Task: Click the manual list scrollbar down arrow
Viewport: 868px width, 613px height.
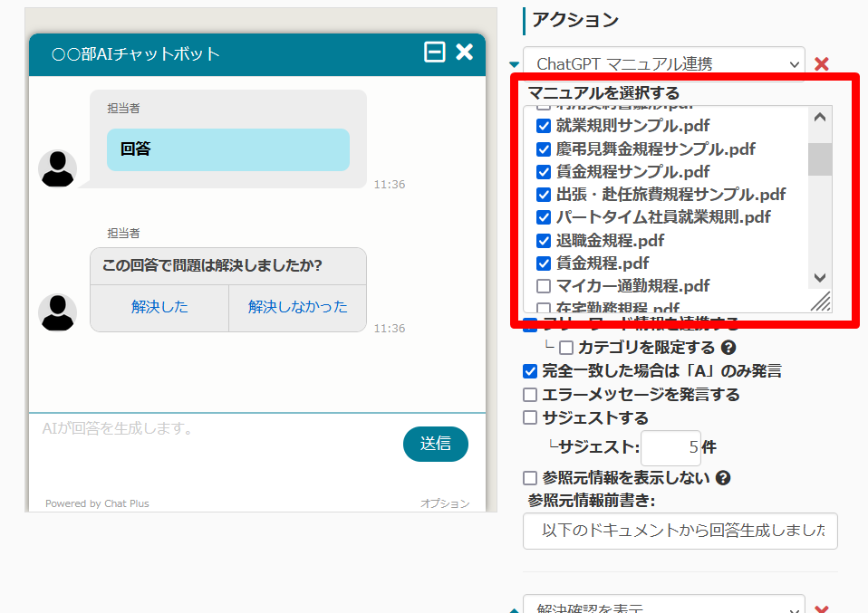Action: coord(820,277)
